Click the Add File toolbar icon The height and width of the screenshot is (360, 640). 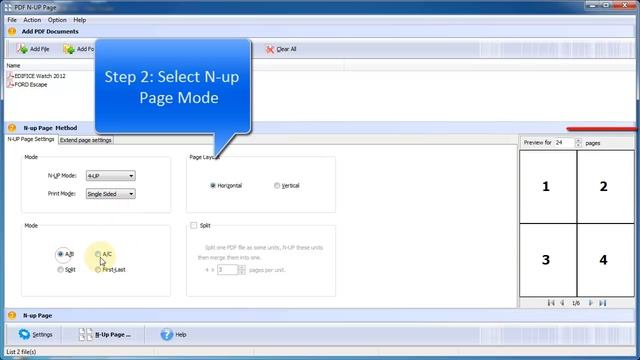click(x=22, y=49)
